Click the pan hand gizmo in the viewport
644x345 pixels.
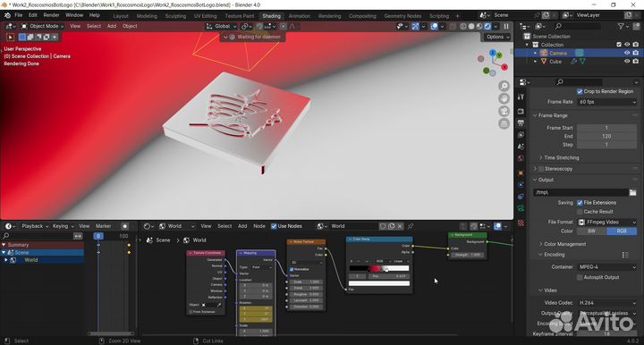point(504,98)
